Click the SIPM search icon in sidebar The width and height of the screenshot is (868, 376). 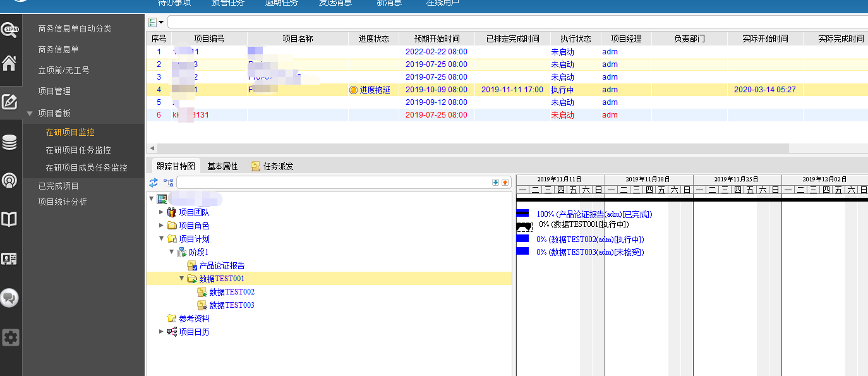pos(10,30)
